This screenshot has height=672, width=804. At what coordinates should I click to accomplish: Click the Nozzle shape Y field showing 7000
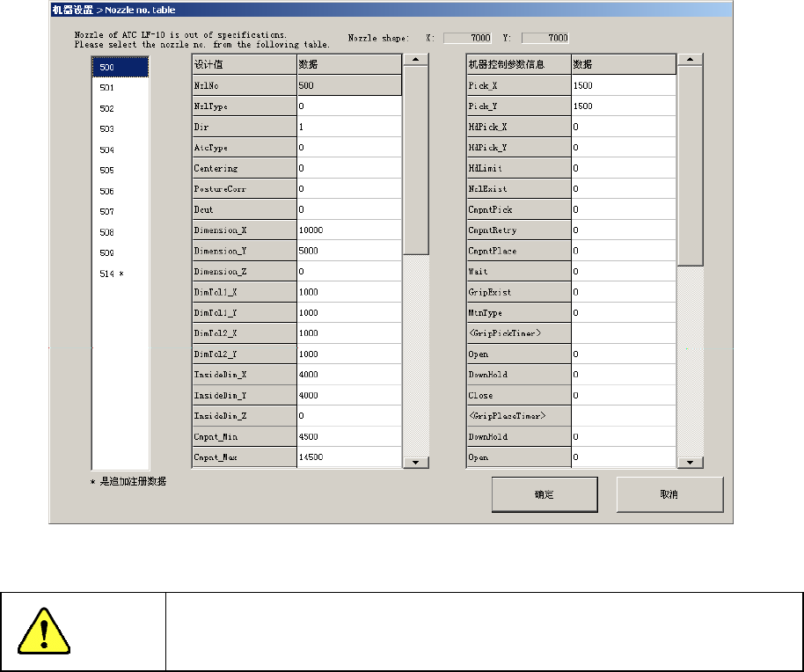point(545,38)
